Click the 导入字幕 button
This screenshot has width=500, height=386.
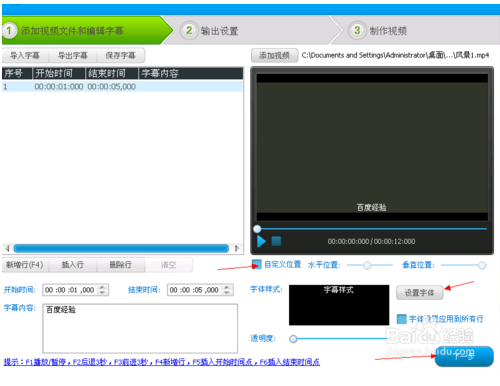pyautogui.click(x=25, y=55)
